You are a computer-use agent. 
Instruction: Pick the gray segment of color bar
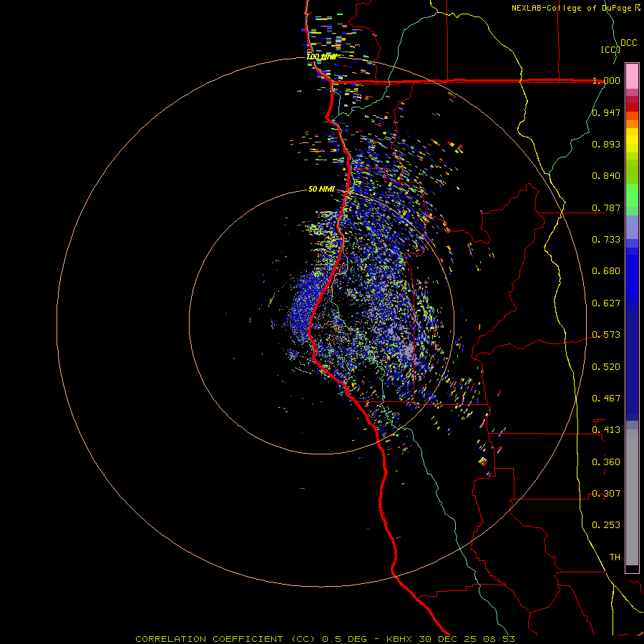(632, 497)
